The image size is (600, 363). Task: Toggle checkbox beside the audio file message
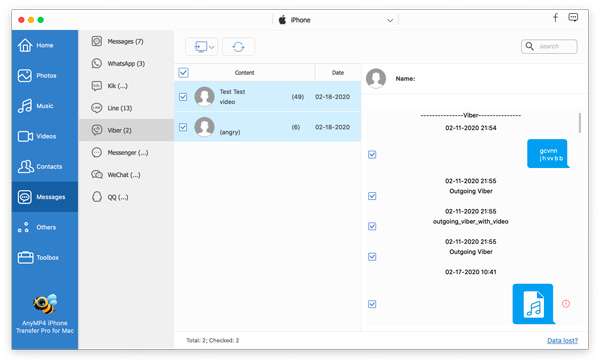pos(372,304)
